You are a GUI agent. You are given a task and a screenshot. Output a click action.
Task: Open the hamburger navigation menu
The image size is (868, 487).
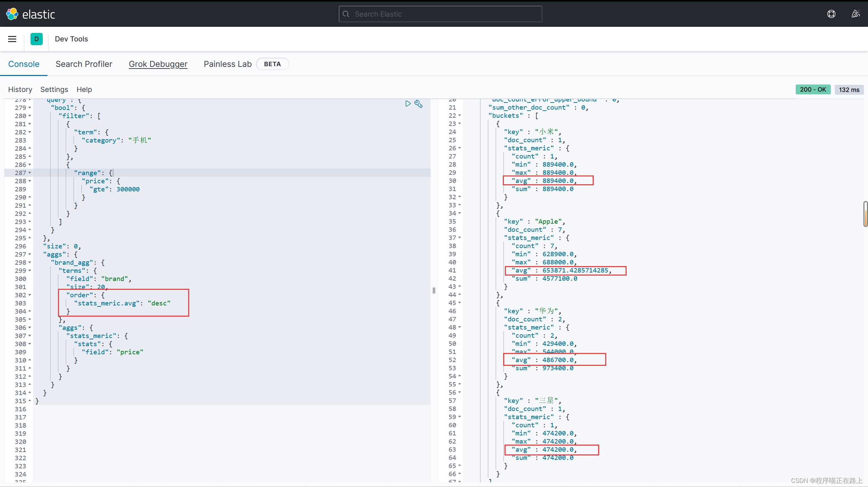(x=12, y=39)
